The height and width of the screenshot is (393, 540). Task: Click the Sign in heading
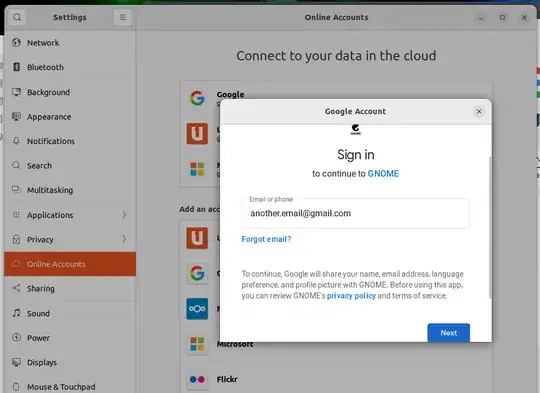[355, 155]
